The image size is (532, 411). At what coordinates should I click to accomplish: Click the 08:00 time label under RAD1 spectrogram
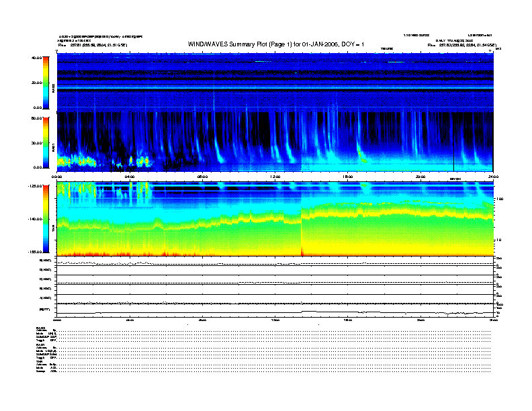pyautogui.click(x=203, y=177)
